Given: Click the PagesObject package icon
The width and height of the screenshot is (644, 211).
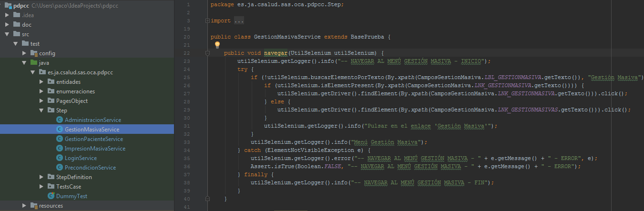Looking at the screenshot, I should [x=51, y=101].
